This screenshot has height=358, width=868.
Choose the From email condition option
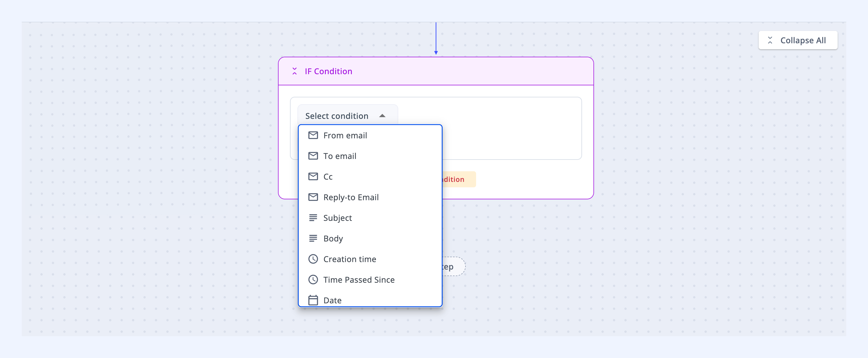(x=370, y=135)
